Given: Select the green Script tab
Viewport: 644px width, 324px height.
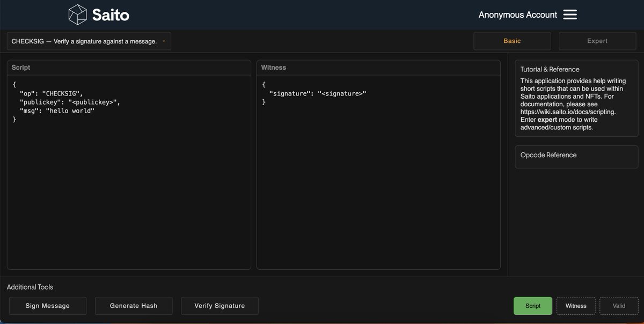Looking at the screenshot, I should 533,306.
